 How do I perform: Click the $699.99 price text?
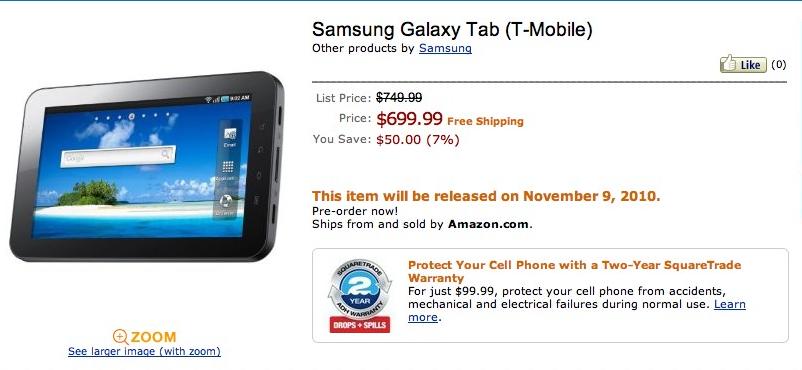coord(409,119)
